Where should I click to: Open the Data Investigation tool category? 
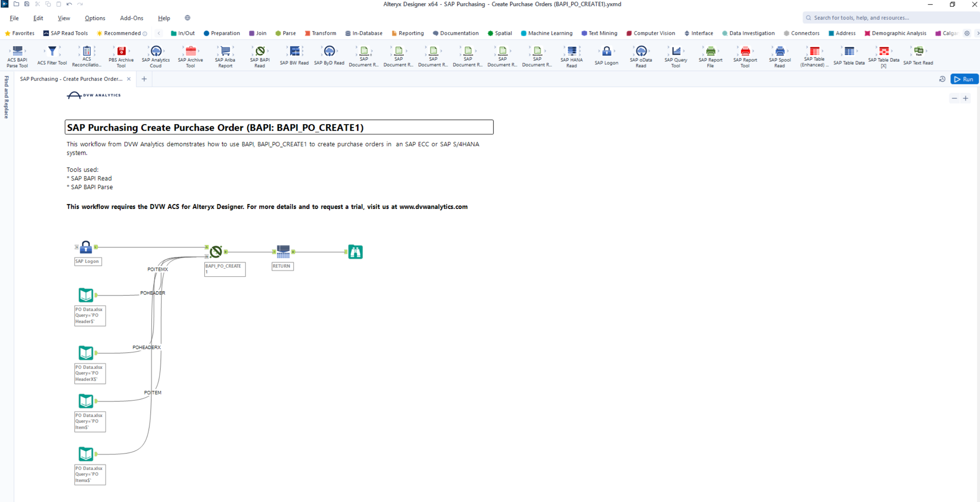pos(748,33)
